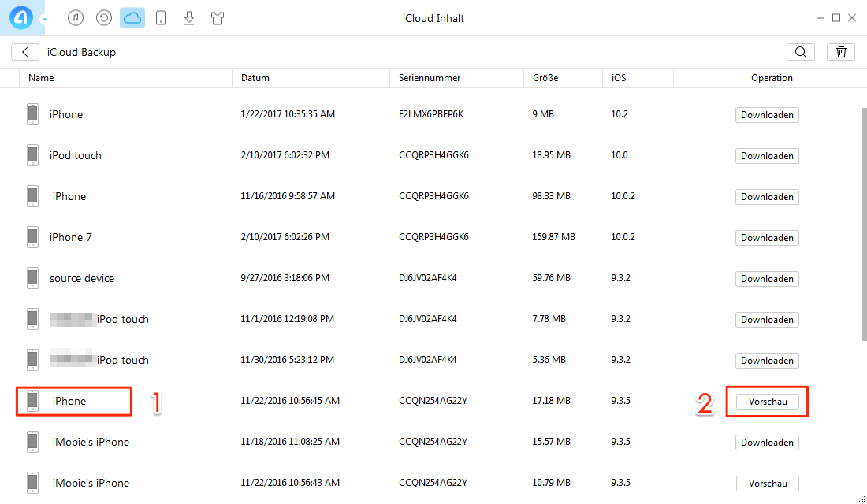Select date 9/27/2016 3:18:06 PM
The image size is (867, 504).
pos(285,278)
